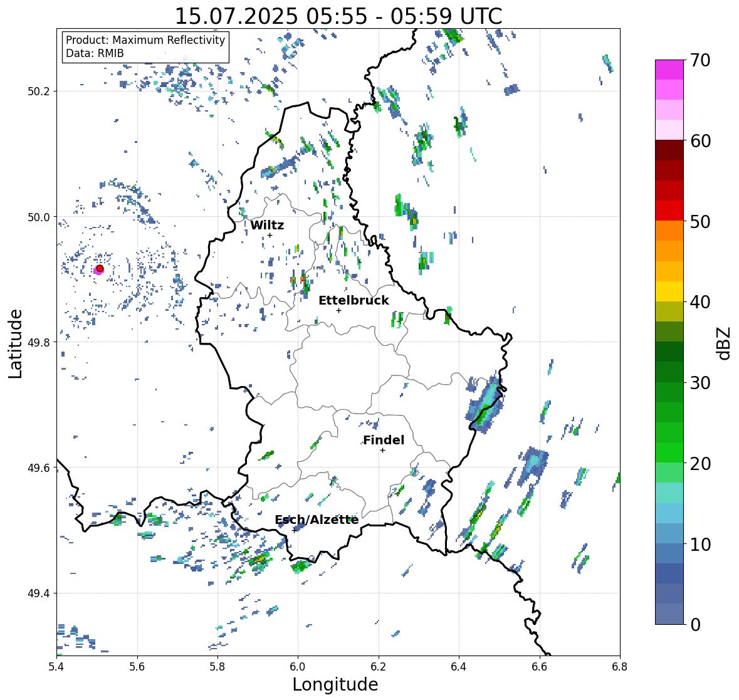Click the Latitude axis label

click(x=15, y=343)
